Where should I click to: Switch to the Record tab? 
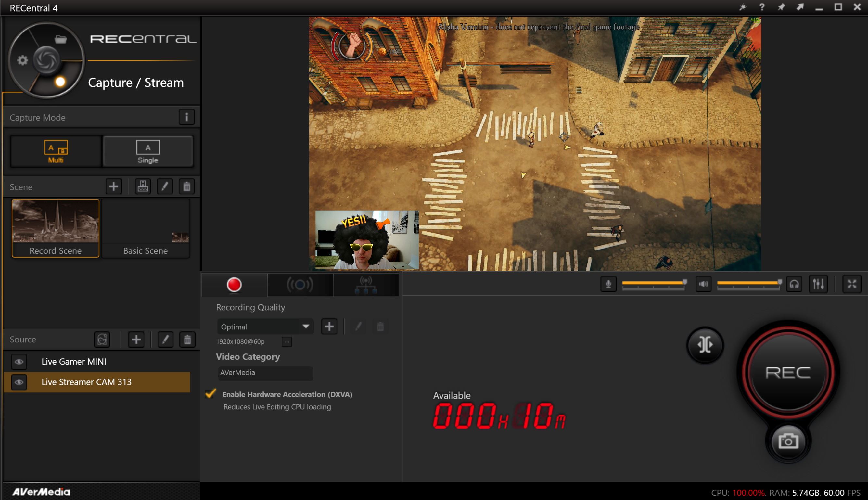234,285
